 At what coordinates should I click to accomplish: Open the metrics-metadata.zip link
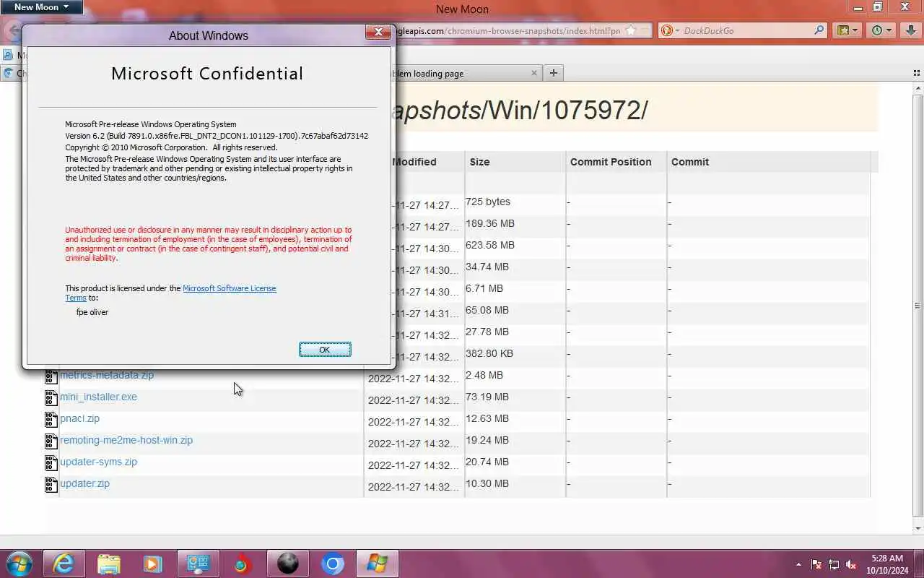point(107,375)
